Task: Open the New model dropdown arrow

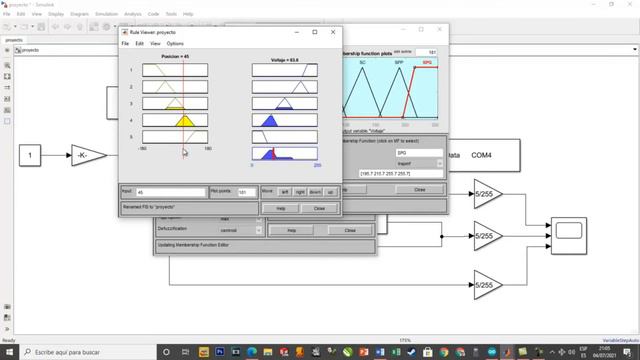Action: (15, 27)
